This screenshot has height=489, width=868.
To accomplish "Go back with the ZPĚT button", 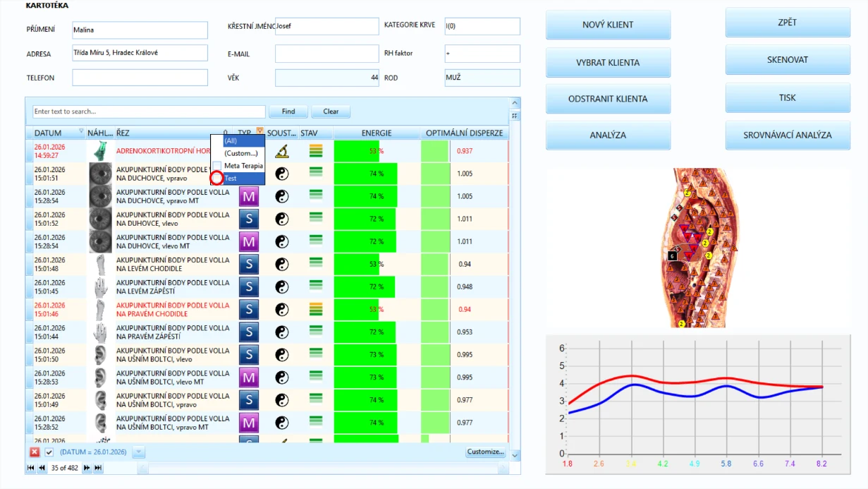I will (x=788, y=23).
